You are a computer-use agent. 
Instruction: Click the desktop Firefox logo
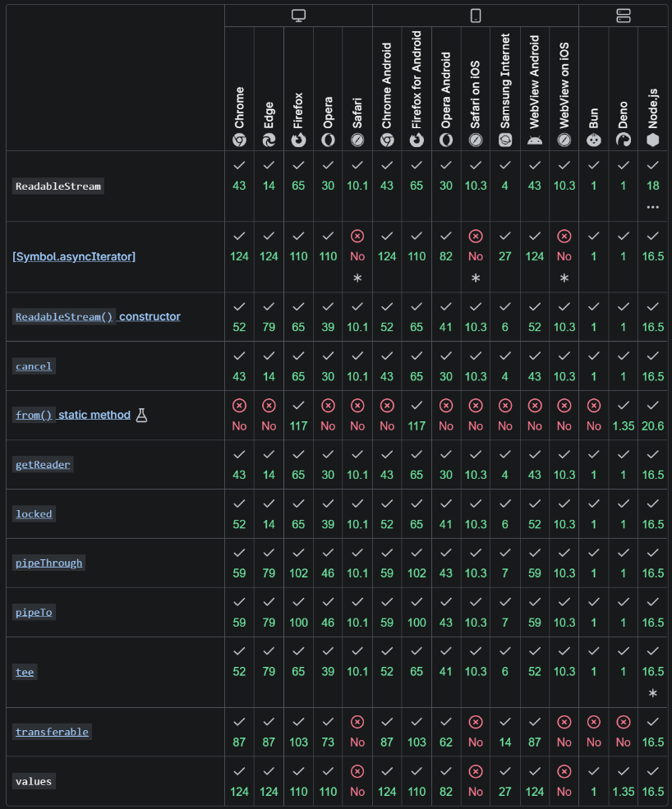[x=298, y=140]
